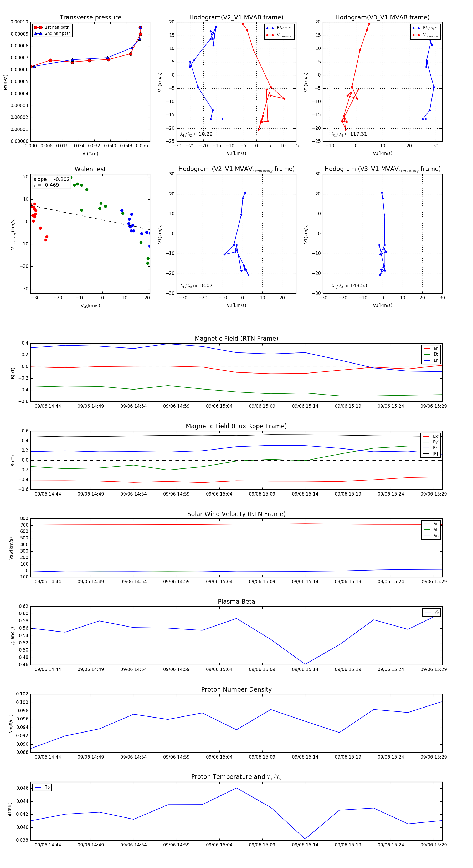Click the slope and r annotation box in WalenTest
Screen dimensions: 473x868
(52, 182)
